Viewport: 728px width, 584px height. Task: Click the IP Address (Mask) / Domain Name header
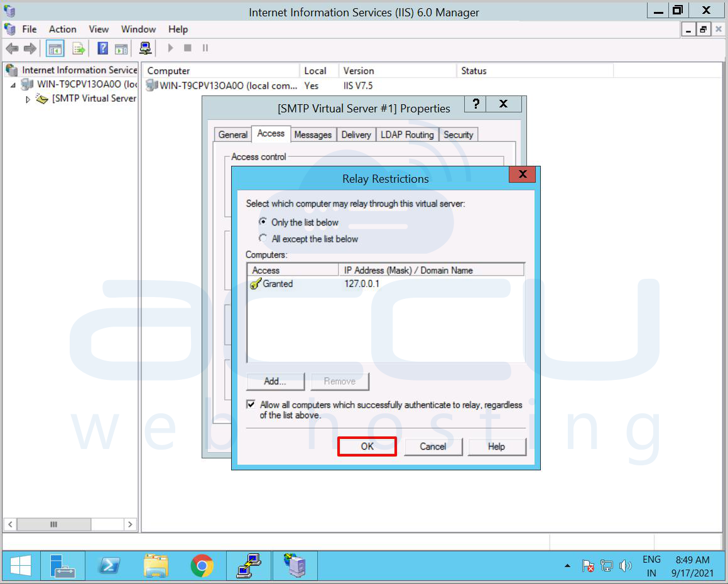tap(432, 270)
